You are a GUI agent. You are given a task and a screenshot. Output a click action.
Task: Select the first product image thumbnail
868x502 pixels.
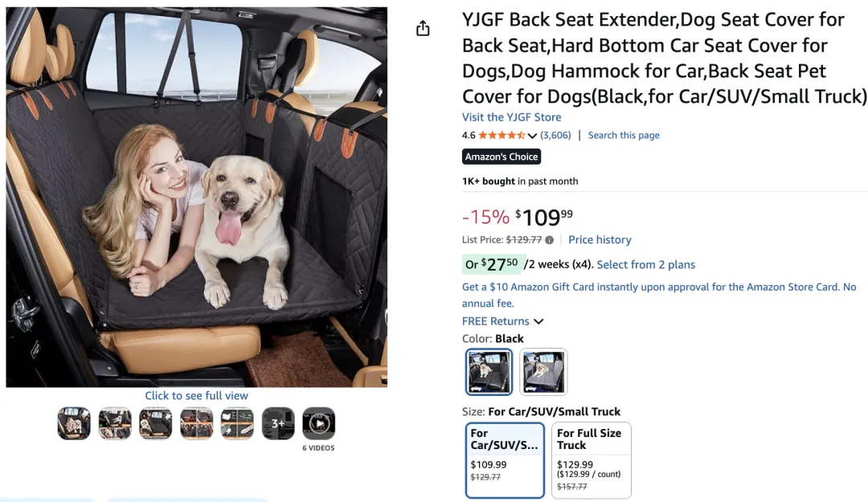(x=74, y=423)
